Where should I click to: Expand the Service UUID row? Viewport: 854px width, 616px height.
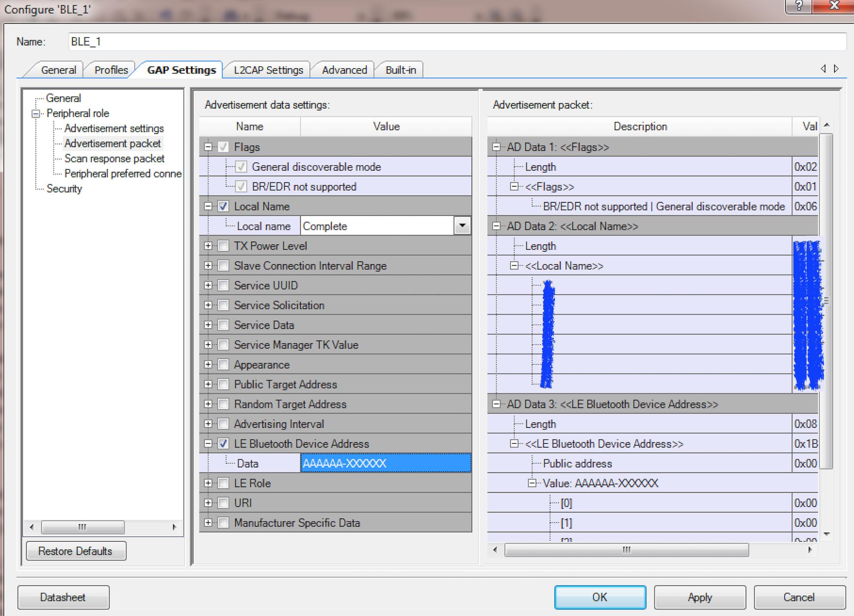[208, 286]
